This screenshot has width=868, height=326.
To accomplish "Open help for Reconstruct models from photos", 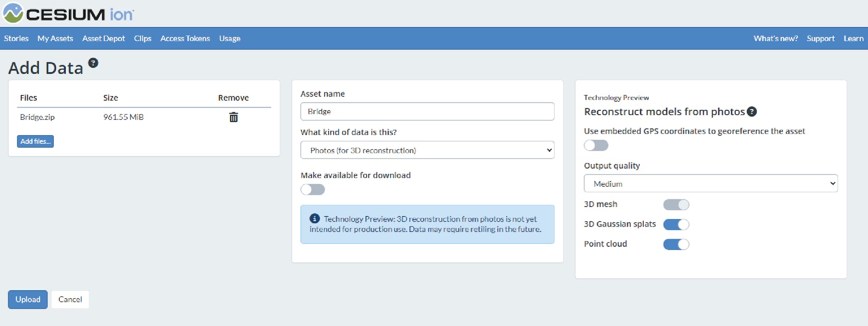I will click(752, 112).
